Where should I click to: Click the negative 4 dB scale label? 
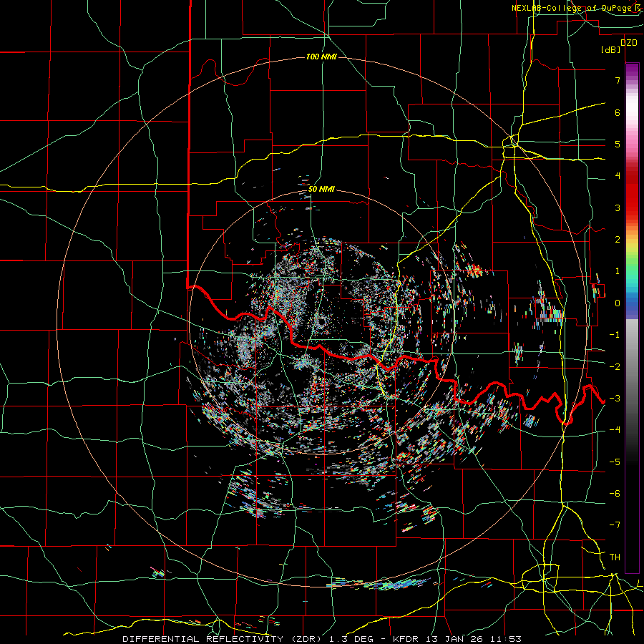[615, 429]
